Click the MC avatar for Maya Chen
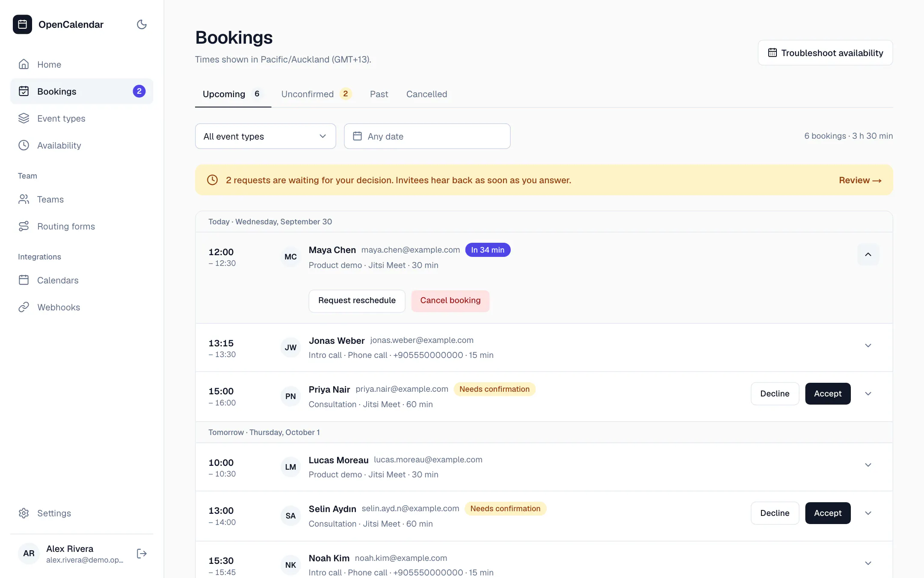Viewport: 924px width, 578px height. 290,256
